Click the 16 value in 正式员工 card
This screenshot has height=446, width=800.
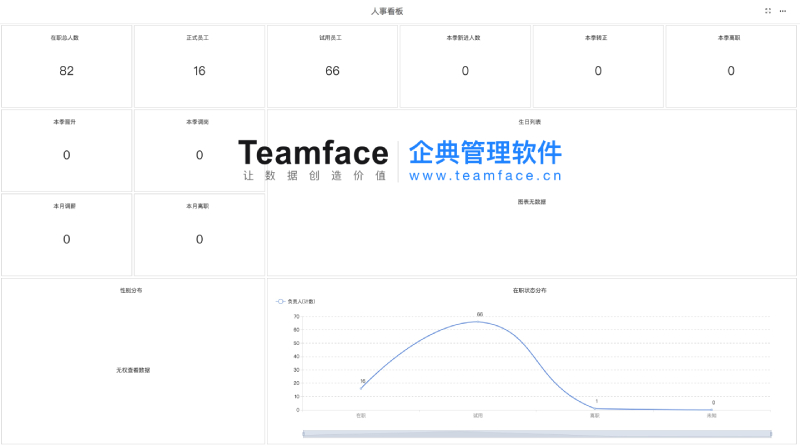(x=199, y=71)
